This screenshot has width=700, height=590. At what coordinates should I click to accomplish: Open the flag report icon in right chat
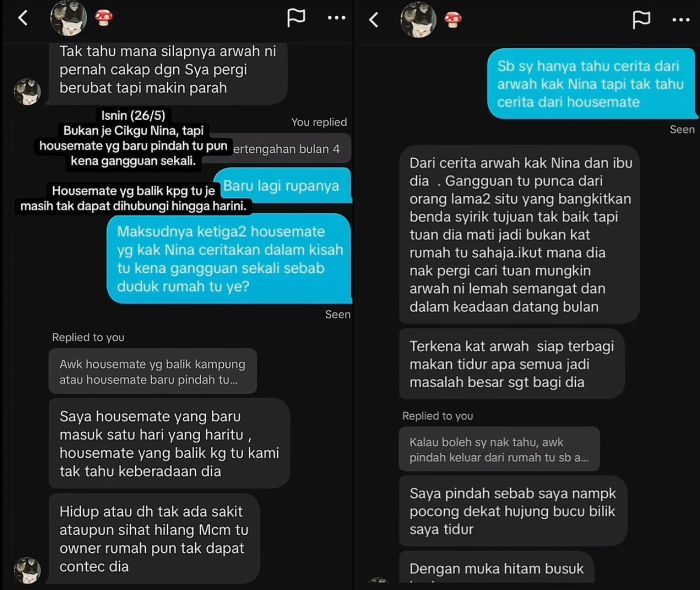(x=641, y=20)
